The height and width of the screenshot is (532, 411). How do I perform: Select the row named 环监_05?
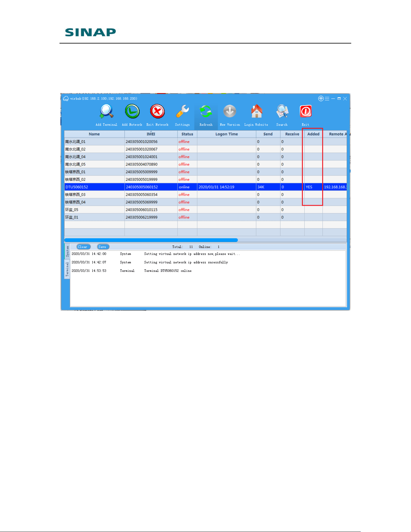(205, 210)
